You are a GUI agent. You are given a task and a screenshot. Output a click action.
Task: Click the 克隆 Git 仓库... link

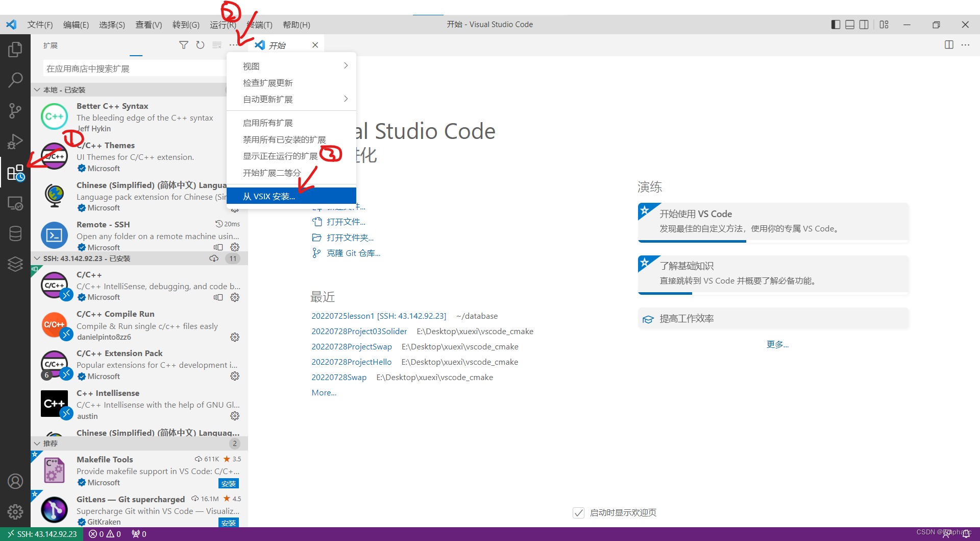click(x=353, y=253)
